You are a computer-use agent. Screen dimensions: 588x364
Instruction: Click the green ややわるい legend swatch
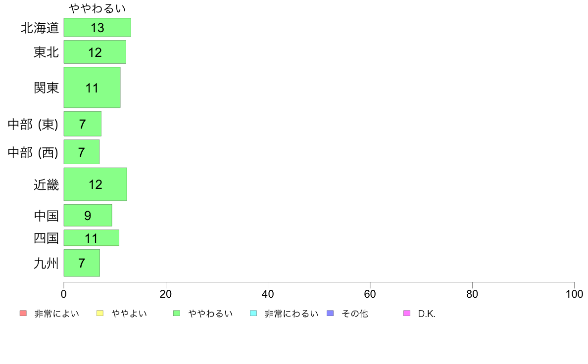click(177, 314)
